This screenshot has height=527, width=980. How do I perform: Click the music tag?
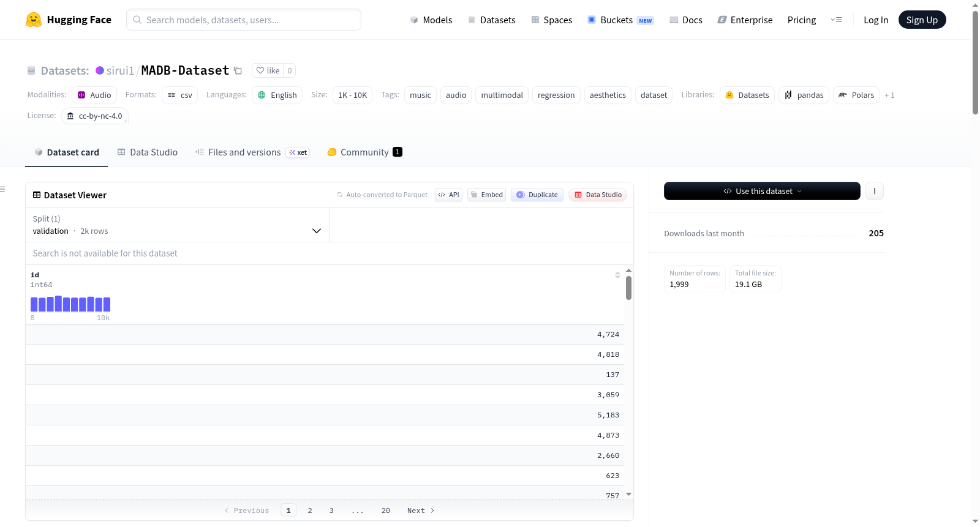point(420,95)
